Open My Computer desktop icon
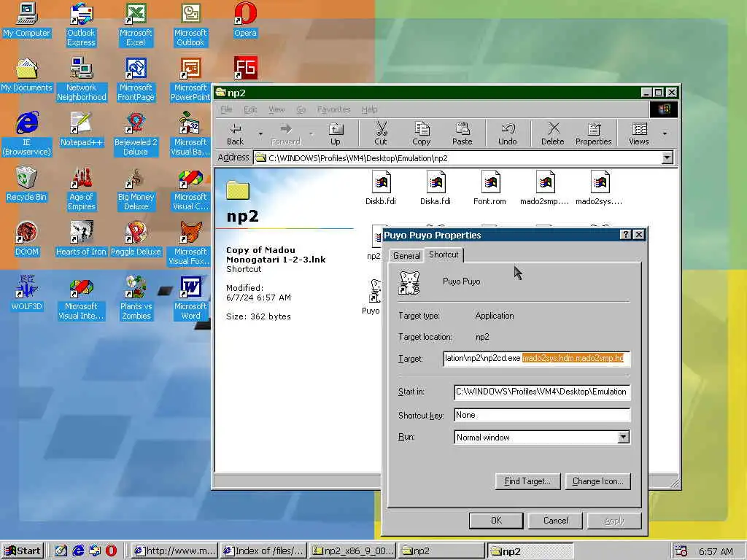This screenshot has height=560, width=747. [x=27, y=20]
